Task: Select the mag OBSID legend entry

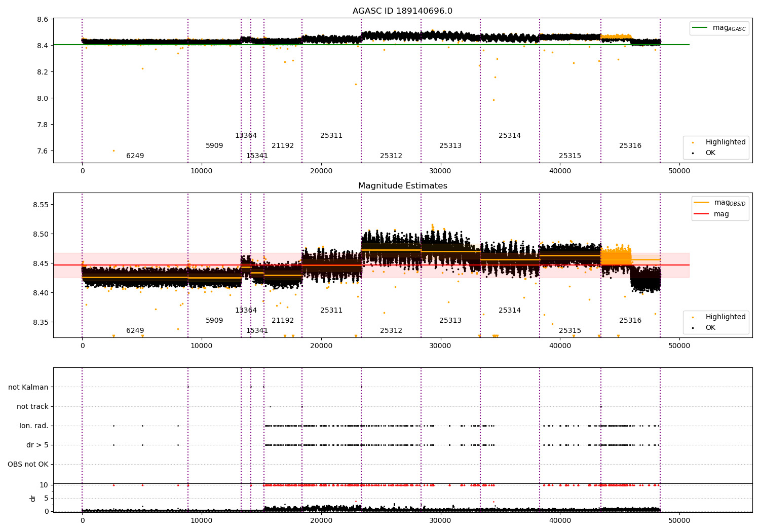Action: [x=730, y=203]
